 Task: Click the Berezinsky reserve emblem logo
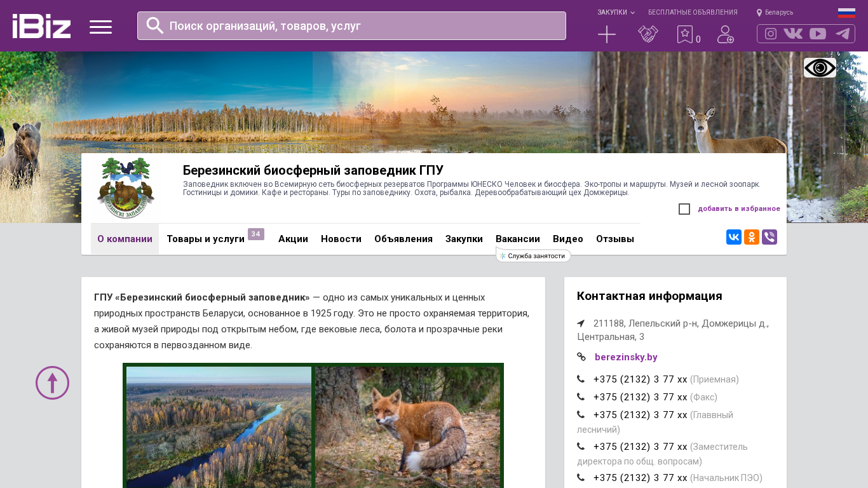[126, 188]
